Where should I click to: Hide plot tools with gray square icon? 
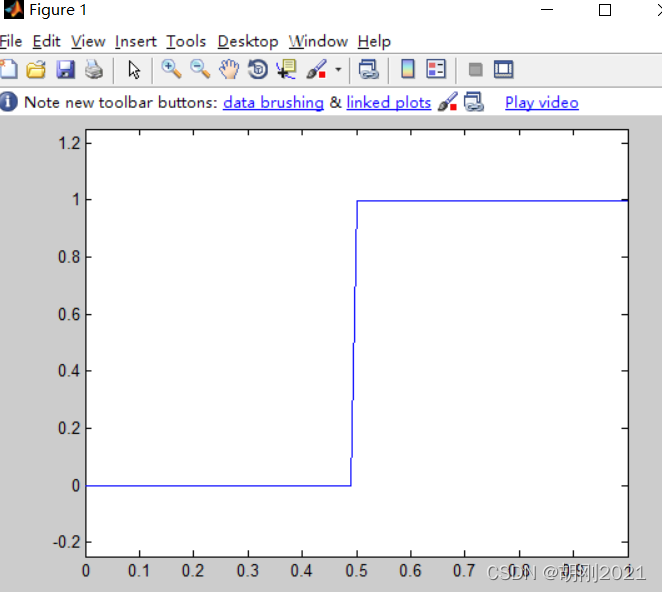(x=475, y=69)
